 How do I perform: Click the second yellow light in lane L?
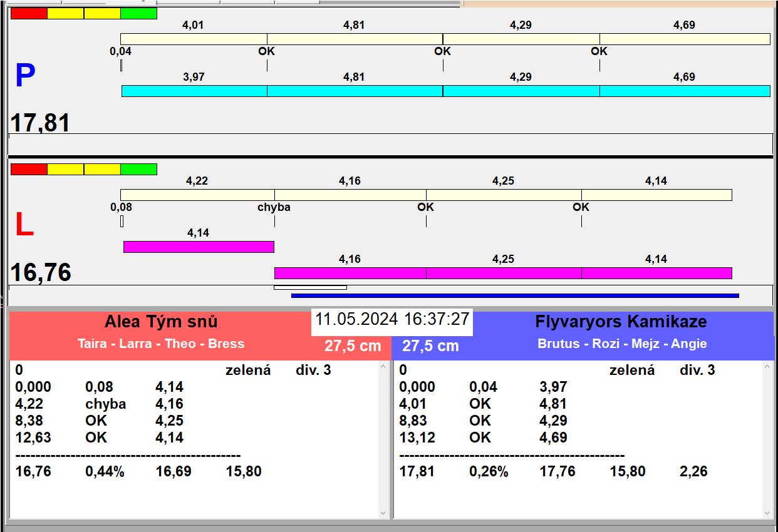[x=102, y=169]
